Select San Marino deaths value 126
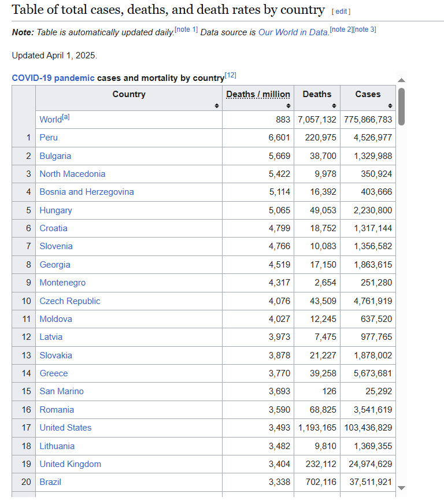Screen dimensions: 444x504 point(329,391)
